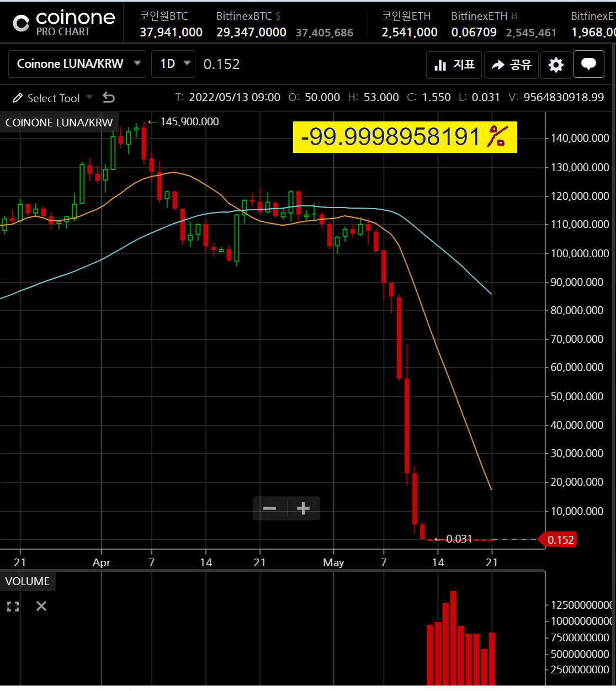Maximize the VOLUME panel with expand icon

click(x=13, y=607)
